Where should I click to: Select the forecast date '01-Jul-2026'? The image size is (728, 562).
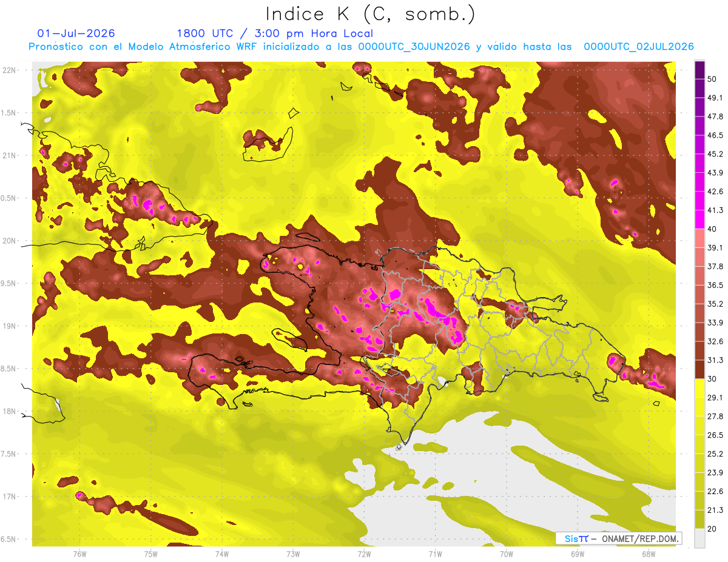(x=76, y=33)
